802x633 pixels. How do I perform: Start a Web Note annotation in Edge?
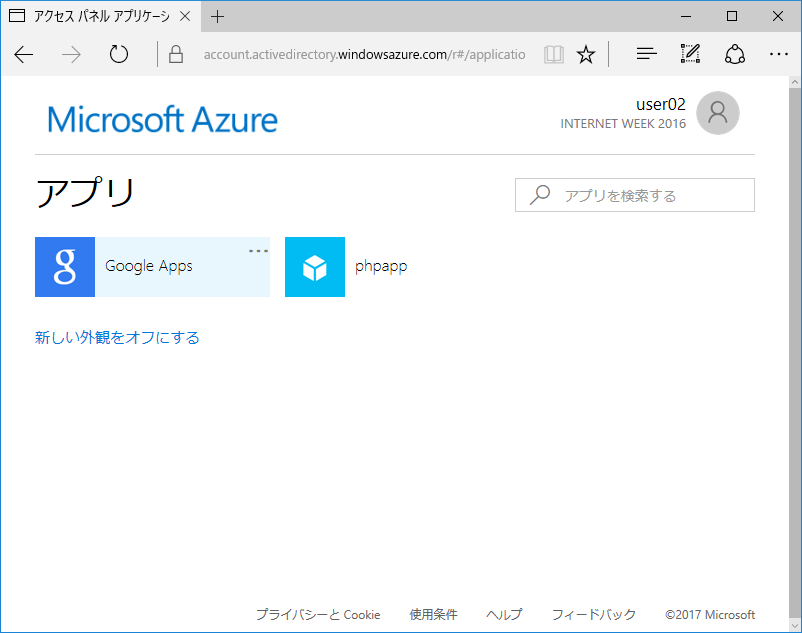[x=690, y=54]
